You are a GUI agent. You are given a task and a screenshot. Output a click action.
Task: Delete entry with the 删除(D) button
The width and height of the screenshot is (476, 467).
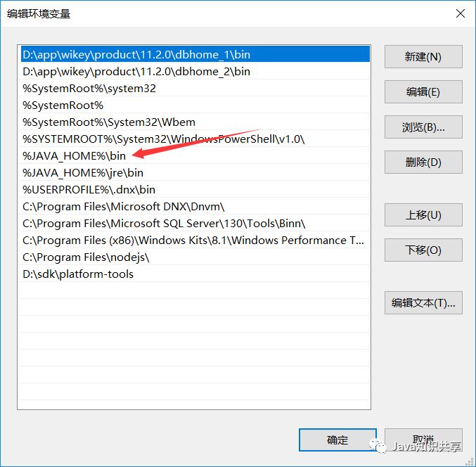tap(423, 162)
